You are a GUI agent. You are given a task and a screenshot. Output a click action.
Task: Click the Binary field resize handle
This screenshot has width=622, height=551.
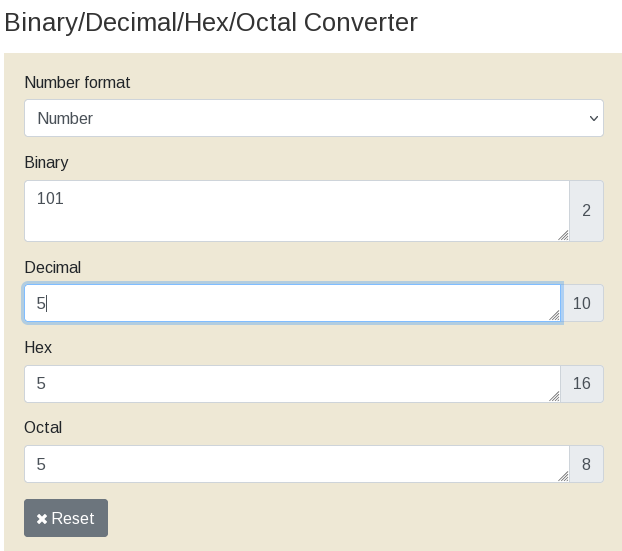coord(563,235)
